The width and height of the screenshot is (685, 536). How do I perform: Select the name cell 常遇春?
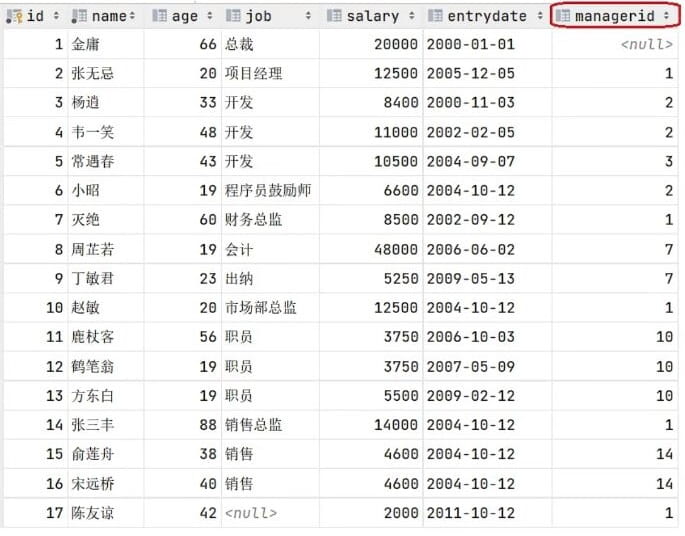click(x=93, y=161)
